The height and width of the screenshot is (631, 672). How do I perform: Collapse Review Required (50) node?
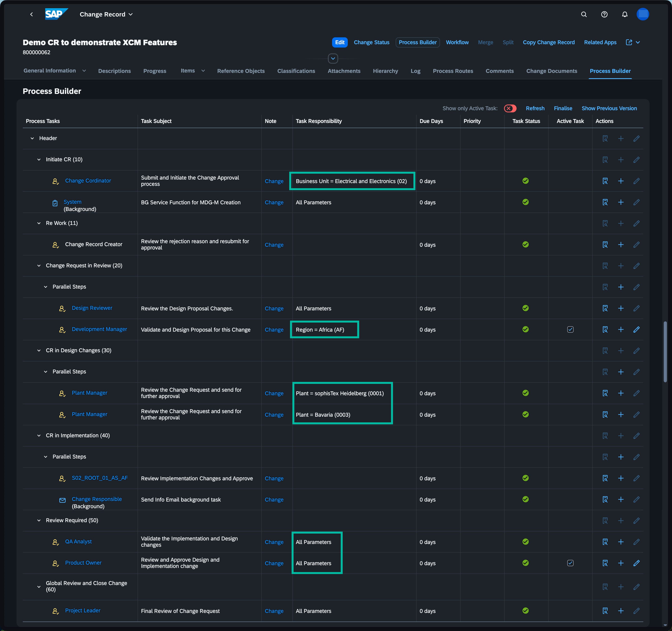click(x=39, y=520)
